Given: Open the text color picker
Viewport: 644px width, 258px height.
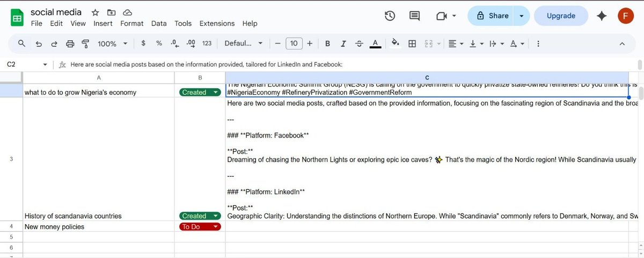Looking at the screenshot, I should pyautogui.click(x=375, y=44).
